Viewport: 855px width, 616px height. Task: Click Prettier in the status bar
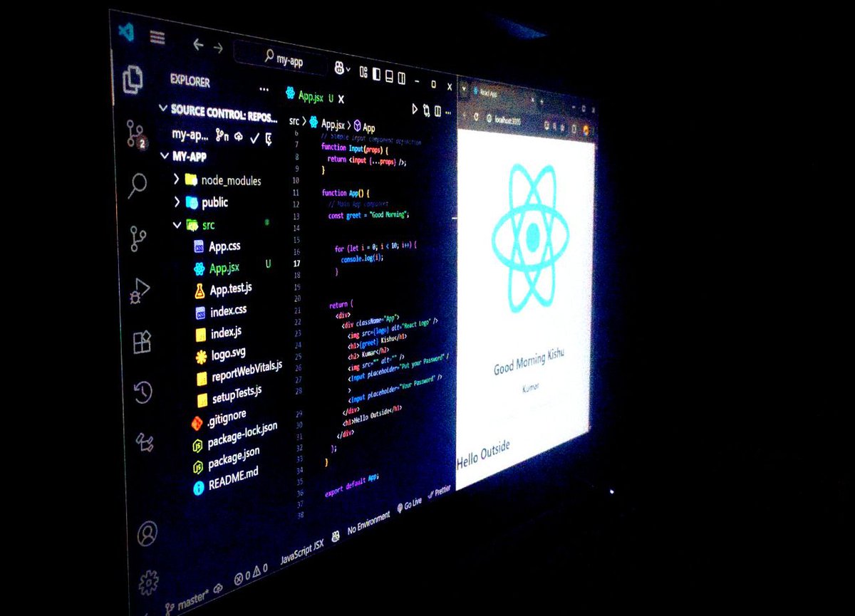click(x=440, y=492)
